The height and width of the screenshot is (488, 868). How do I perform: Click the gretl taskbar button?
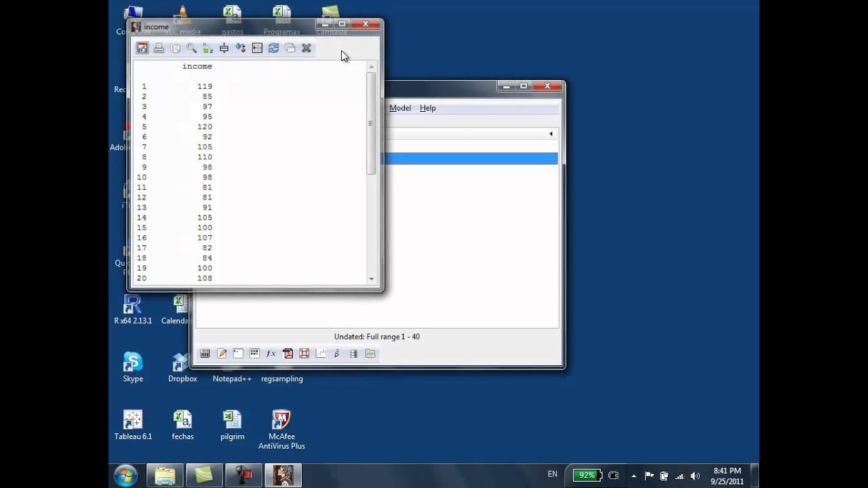pyautogui.click(x=283, y=475)
